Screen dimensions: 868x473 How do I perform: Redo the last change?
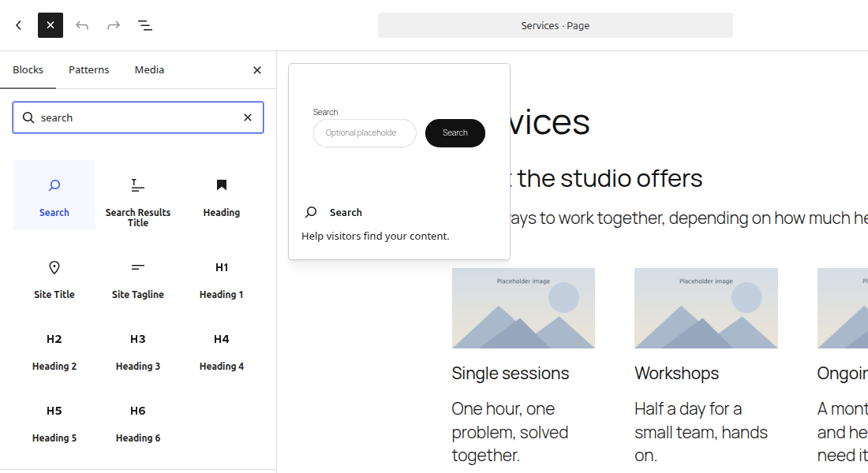click(x=114, y=25)
